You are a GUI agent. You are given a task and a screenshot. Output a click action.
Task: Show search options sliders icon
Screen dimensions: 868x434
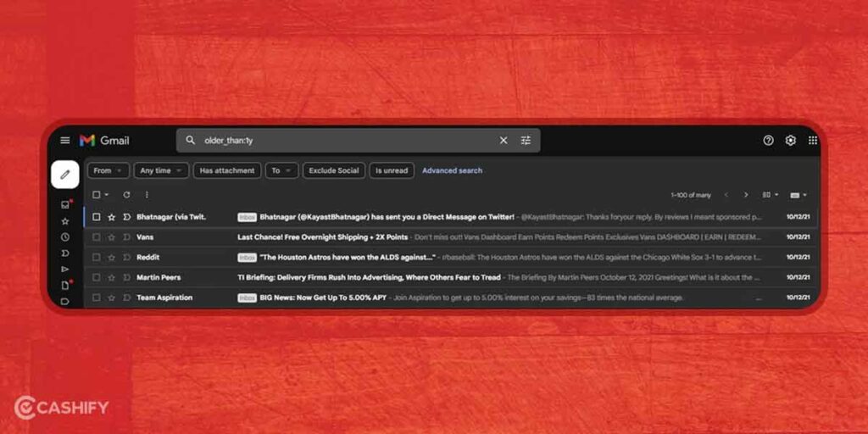(x=526, y=141)
